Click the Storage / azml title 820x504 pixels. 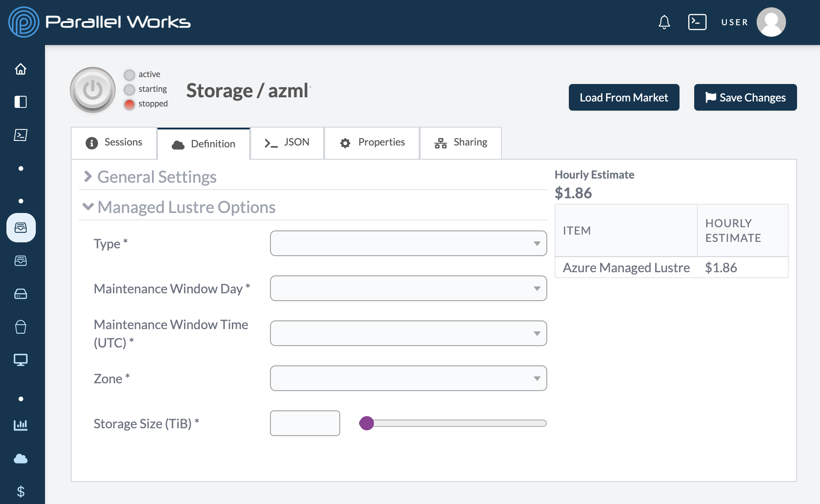[x=248, y=90]
